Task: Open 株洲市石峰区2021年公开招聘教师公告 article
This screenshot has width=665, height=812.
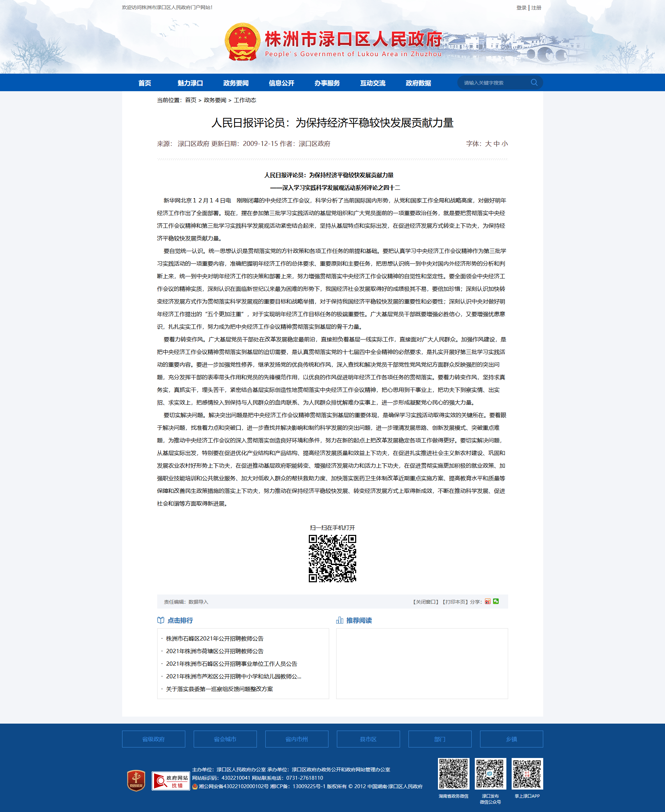Action: tap(214, 639)
